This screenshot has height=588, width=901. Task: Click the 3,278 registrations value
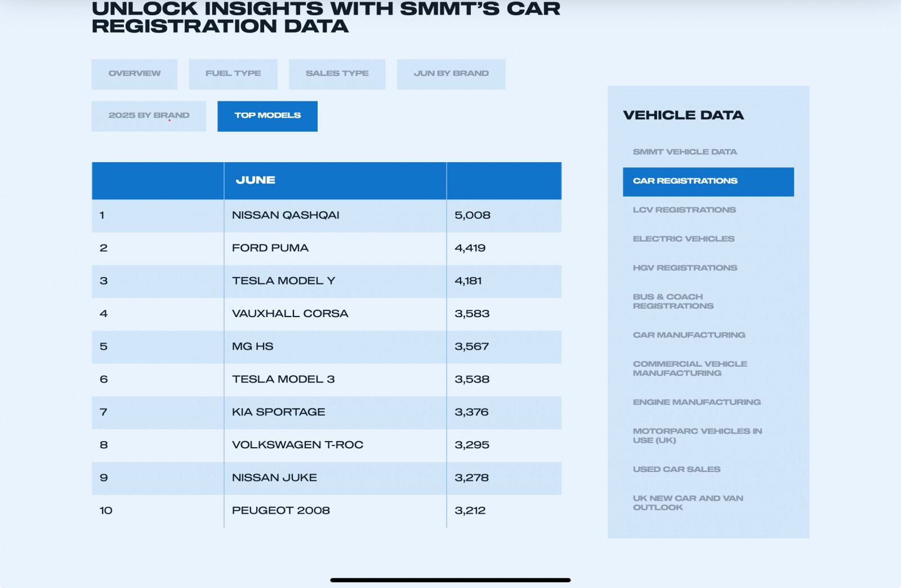472,478
